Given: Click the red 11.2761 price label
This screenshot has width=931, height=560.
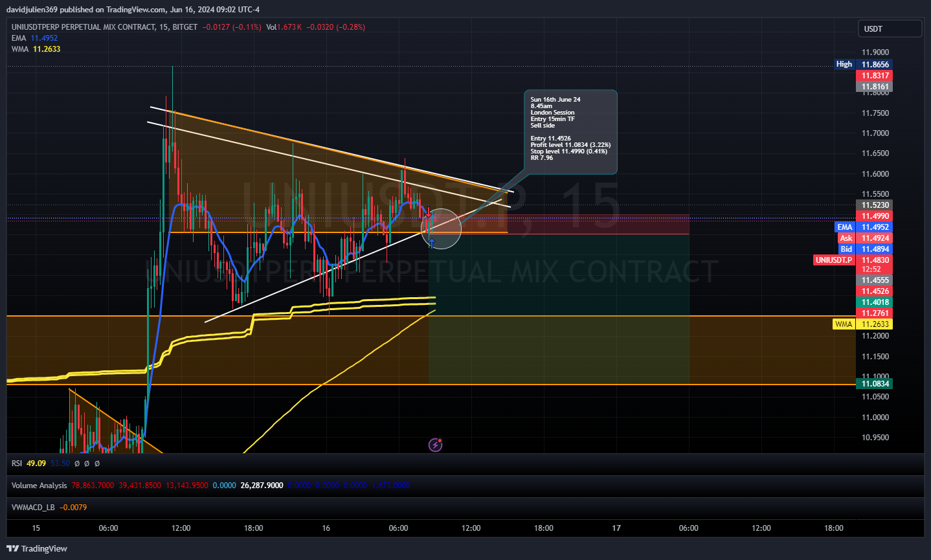Looking at the screenshot, I should click(875, 313).
